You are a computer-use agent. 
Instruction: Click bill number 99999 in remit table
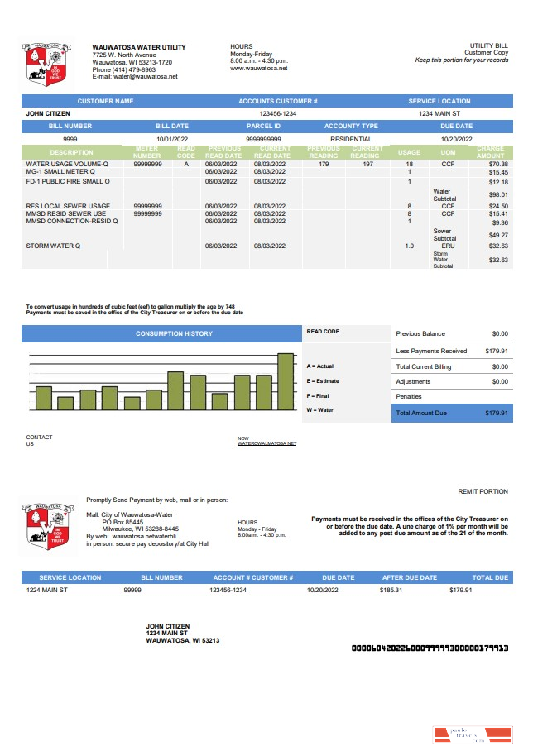point(132,590)
